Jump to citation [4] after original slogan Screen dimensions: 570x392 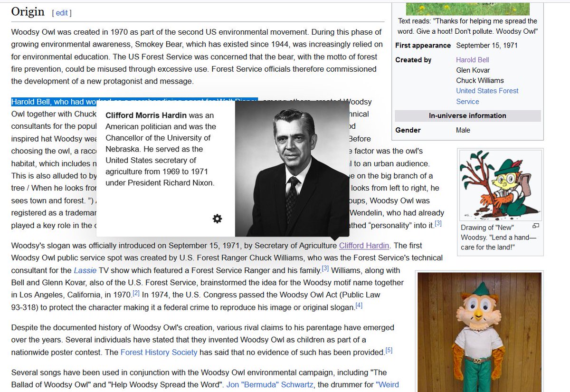pyautogui.click(x=359, y=306)
